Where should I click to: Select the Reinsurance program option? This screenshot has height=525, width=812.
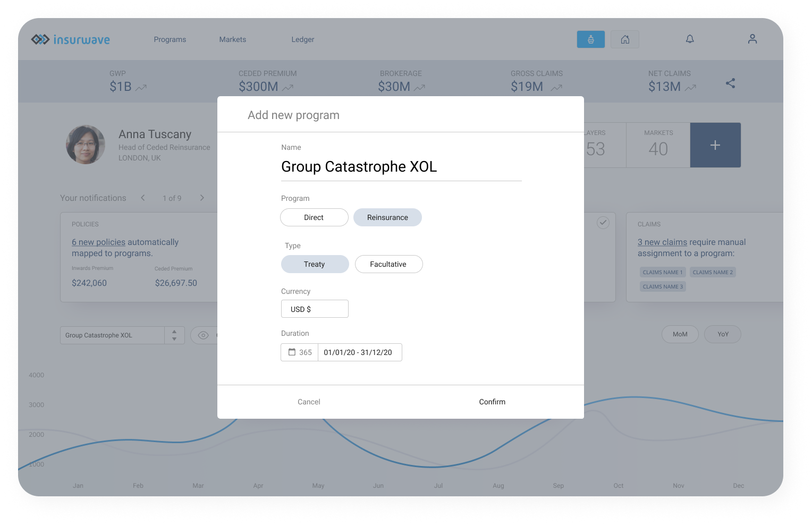coord(387,217)
